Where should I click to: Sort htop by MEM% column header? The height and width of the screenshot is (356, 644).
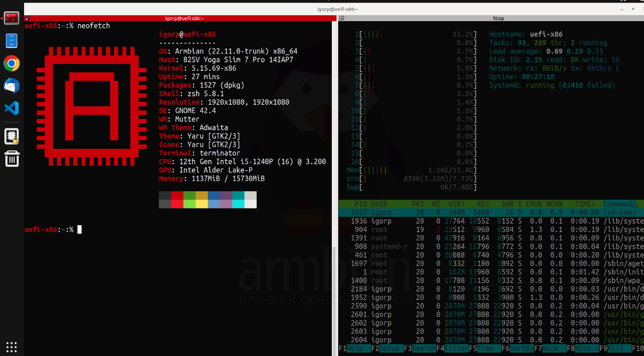click(555, 204)
